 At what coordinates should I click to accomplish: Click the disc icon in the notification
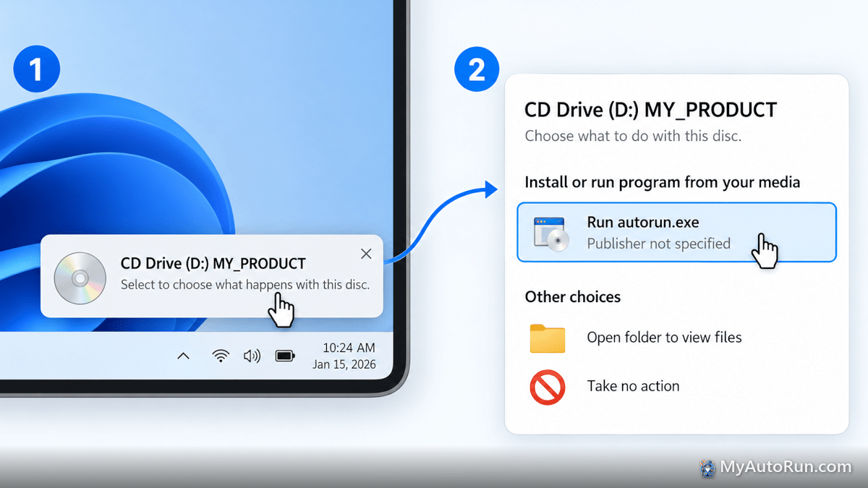pyautogui.click(x=80, y=278)
